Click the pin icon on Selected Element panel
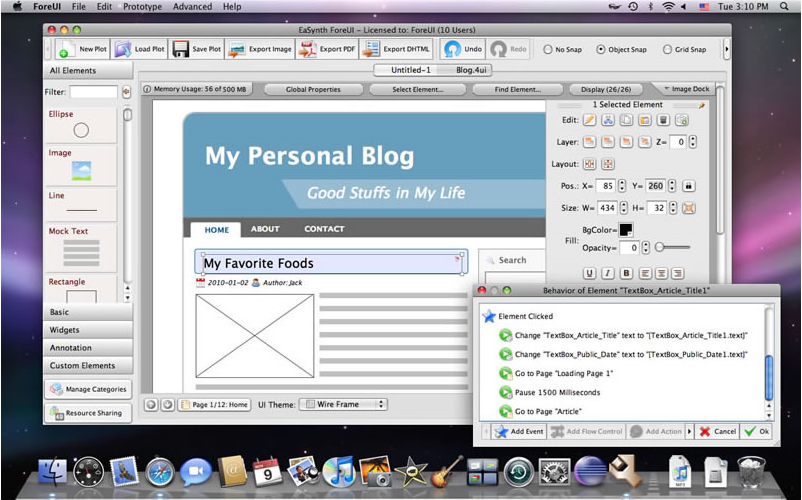 (702, 105)
